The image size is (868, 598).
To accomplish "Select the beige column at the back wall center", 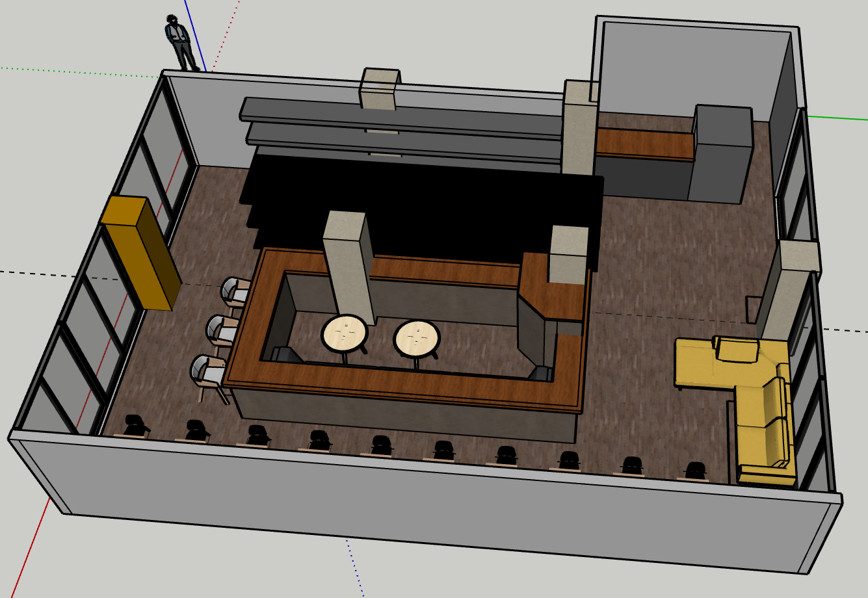I will pos(381,89).
